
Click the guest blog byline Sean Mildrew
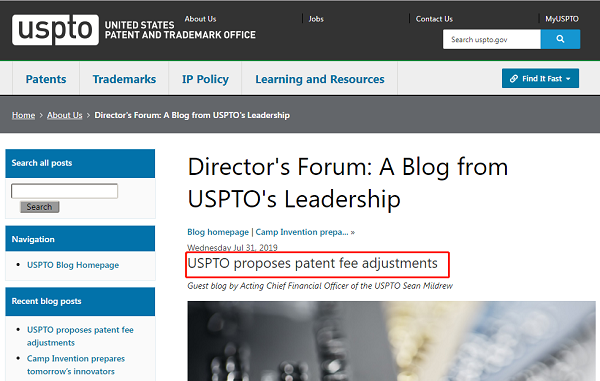tap(320, 286)
